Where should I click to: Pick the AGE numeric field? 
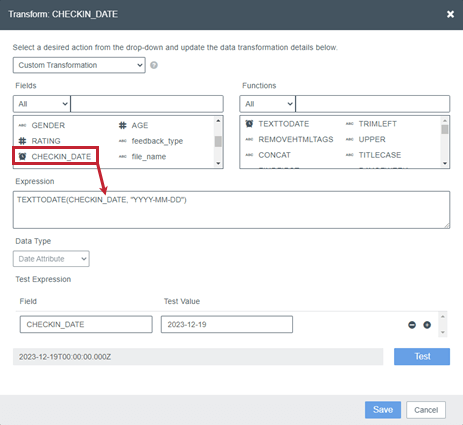(133, 125)
